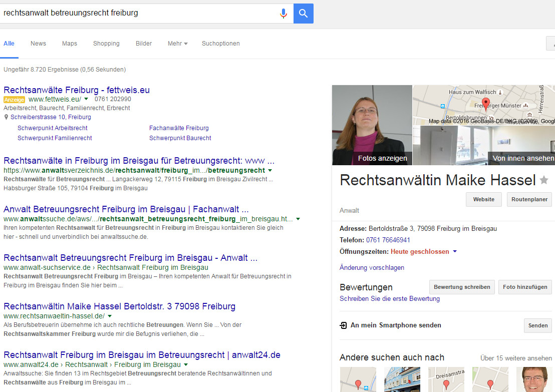Screen dimensions: 555x392
Task: Expand the Öffnungszeiten hours dropdown arrow
Action: click(455, 251)
